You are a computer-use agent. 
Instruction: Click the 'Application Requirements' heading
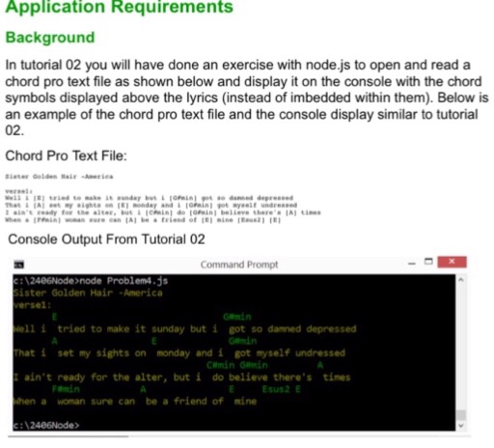click(x=120, y=7)
